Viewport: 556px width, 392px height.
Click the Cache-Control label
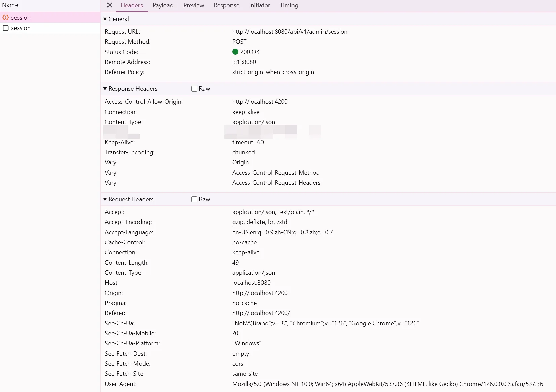125,242
